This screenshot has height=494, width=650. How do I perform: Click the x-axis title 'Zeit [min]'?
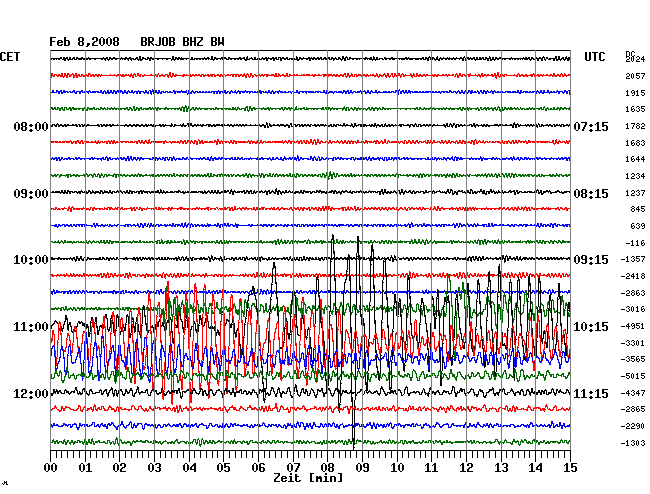point(308,478)
